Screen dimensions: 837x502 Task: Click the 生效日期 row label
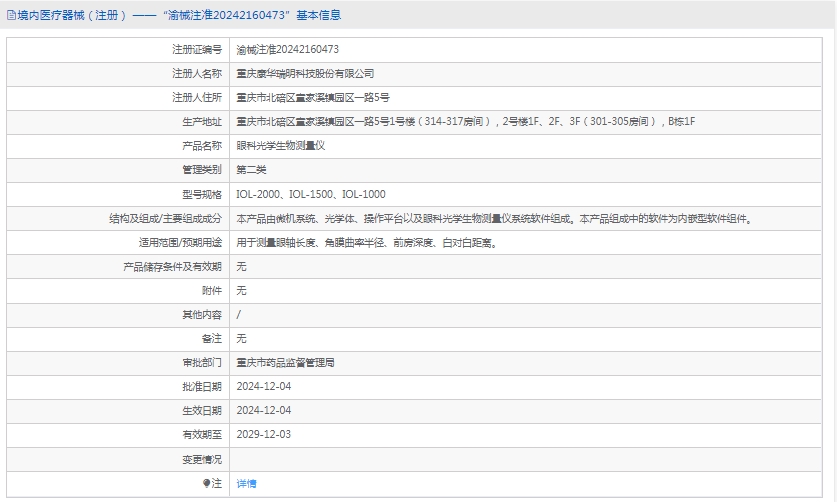click(x=201, y=410)
